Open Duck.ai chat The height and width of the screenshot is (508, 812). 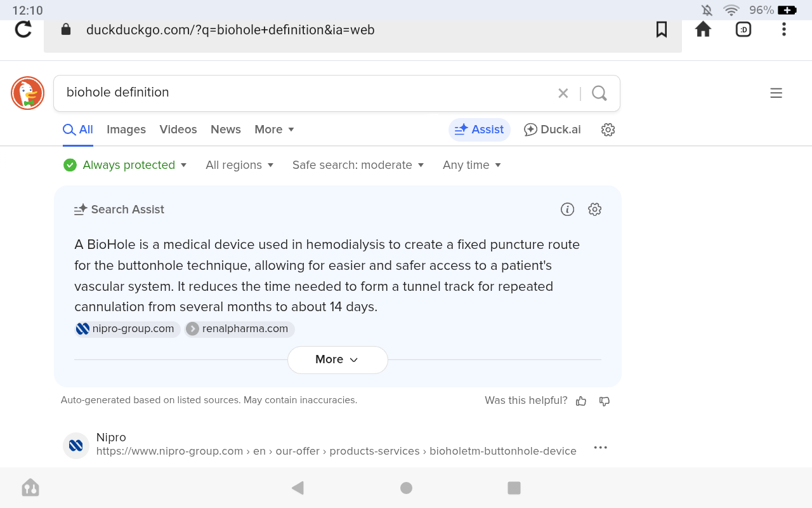click(553, 130)
